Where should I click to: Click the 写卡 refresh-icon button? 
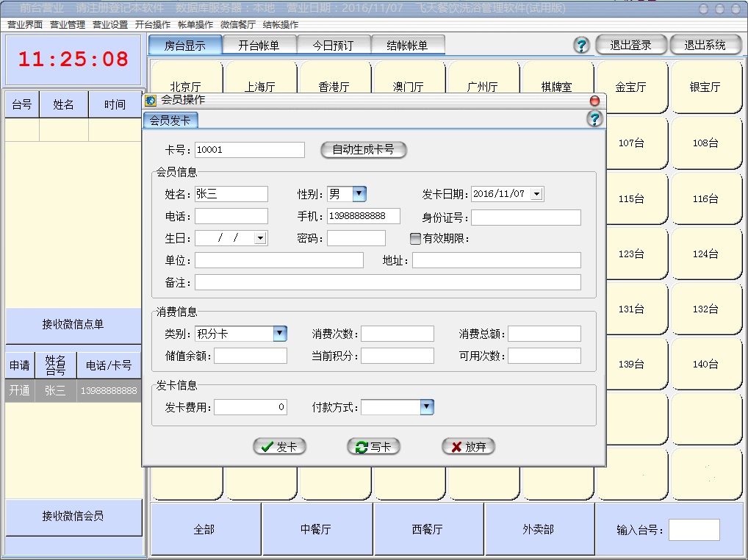(x=373, y=447)
